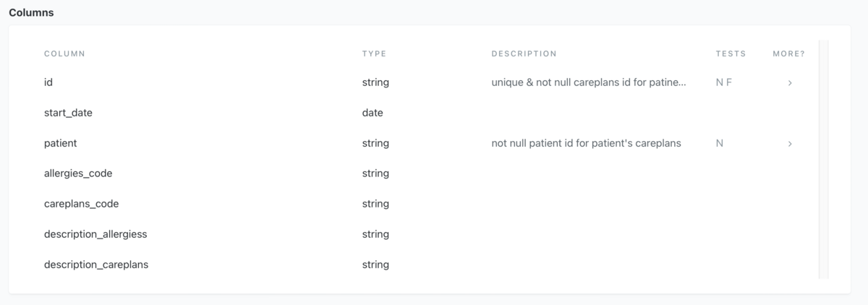Click the TYPE header label
Viewport: 868px width, 305px height.
[374, 53]
